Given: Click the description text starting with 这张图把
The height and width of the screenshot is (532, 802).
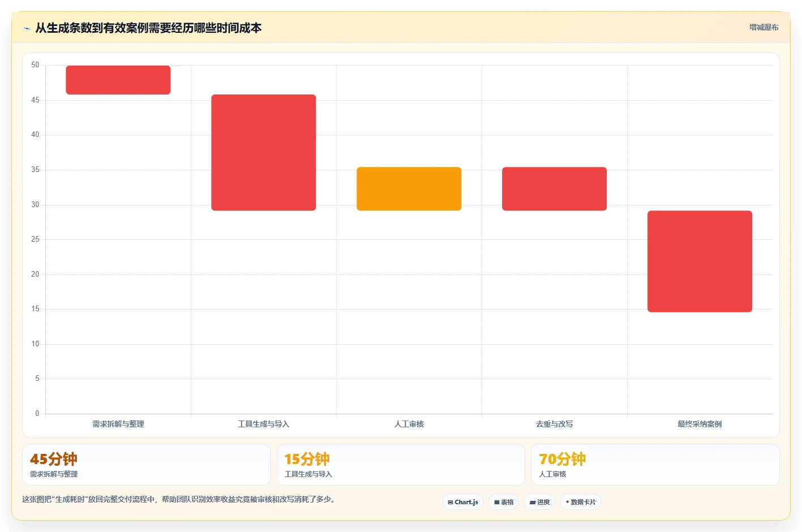Looking at the screenshot, I should 179,499.
